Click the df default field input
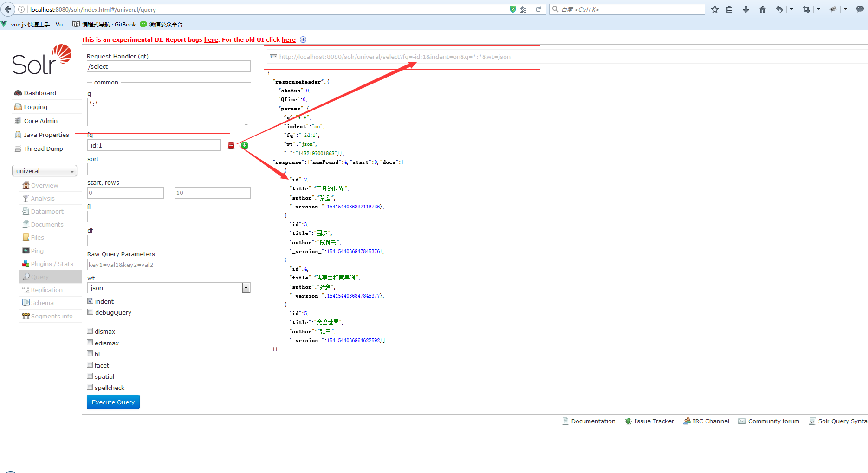868x473 pixels. tap(168, 240)
